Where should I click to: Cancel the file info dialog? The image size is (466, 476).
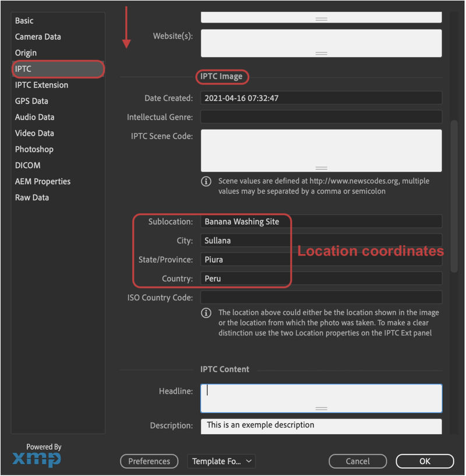(x=358, y=461)
